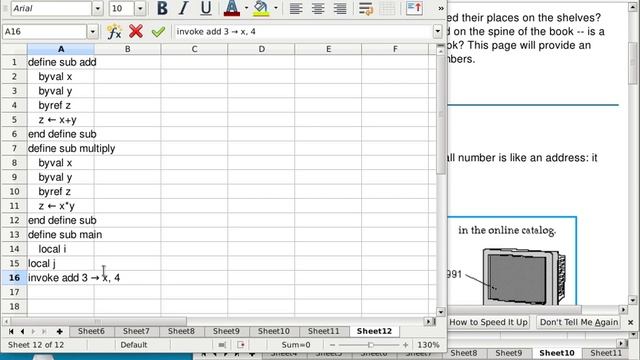Open the font size dropdown
Screen dimensions: 640x360
click(x=140, y=8)
